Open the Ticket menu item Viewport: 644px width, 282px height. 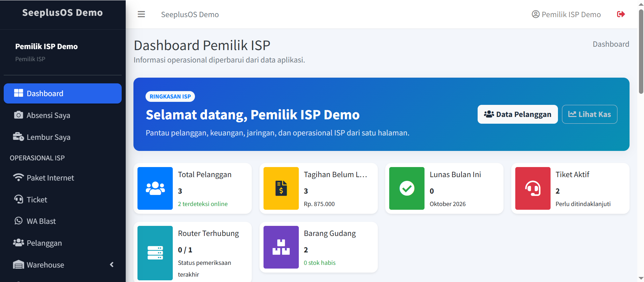click(x=63, y=200)
